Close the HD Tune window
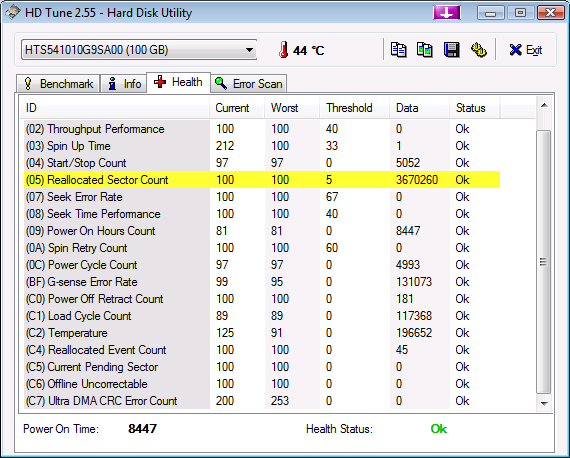Viewport: 570px width, 458px height. pyautogui.click(x=551, y=13)
